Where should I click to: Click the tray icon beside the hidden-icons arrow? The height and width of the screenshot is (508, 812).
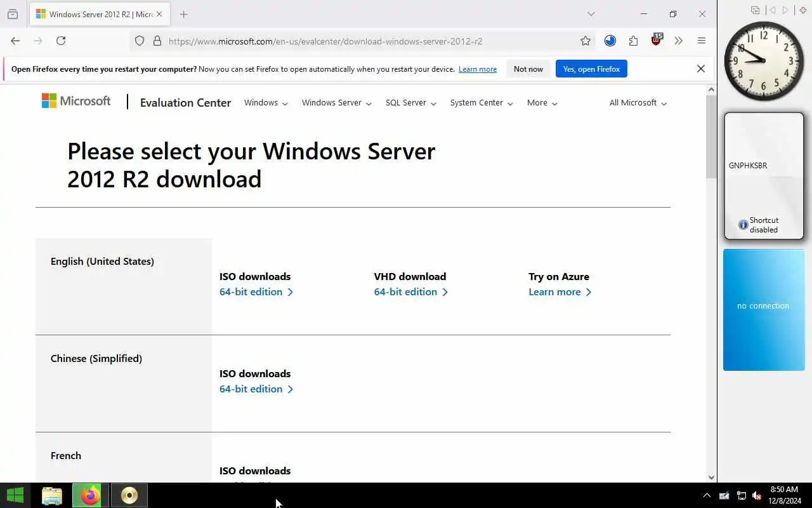[724, 495]
